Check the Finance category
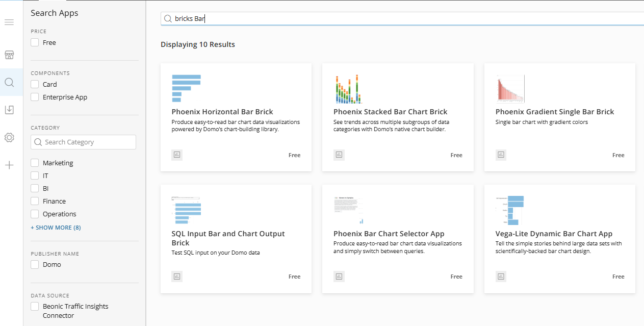This screenshot has width=644, height=326. [35, 201]
